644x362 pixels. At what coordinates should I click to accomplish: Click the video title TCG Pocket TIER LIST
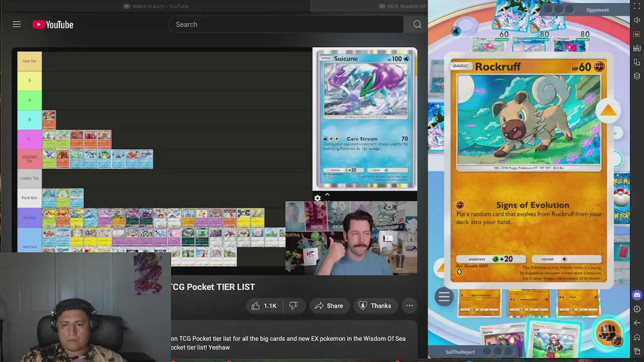click(x=213, y=287)
